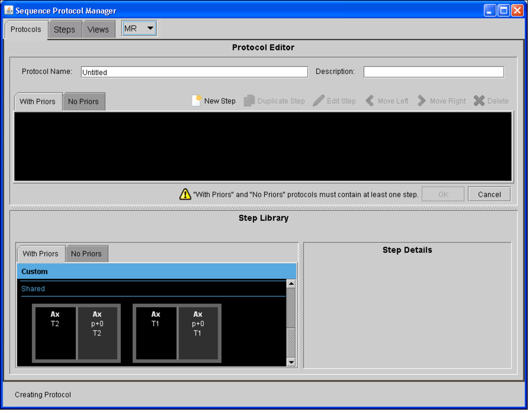
Task: Select the Ax T2 step thumbnail
Action: (x=55, y=333)
